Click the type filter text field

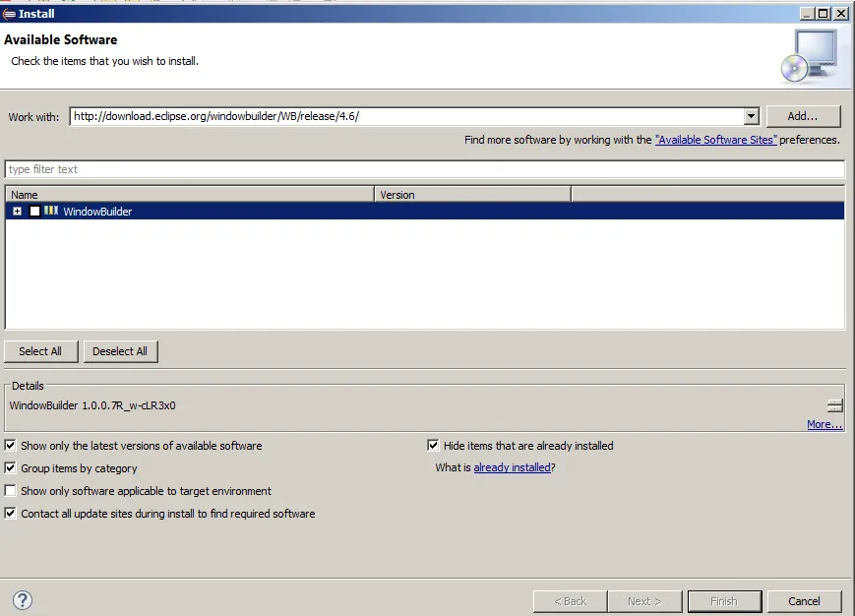pos(425,169)
